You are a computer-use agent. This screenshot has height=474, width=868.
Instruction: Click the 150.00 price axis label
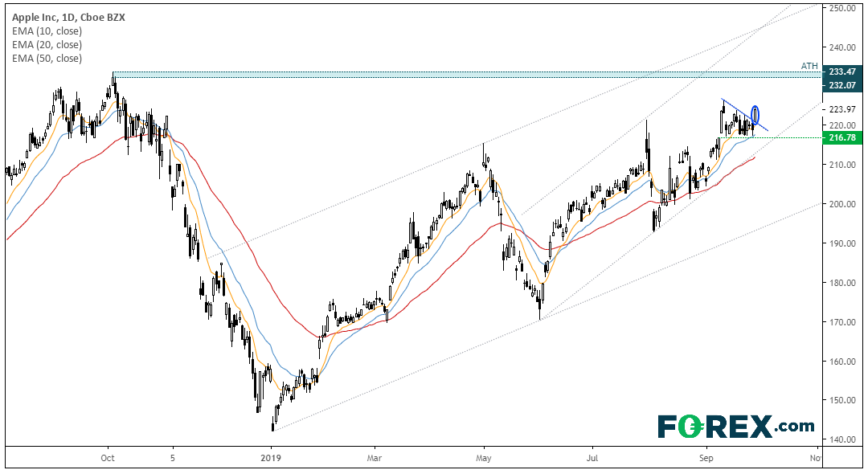click(x=842, y=400)
